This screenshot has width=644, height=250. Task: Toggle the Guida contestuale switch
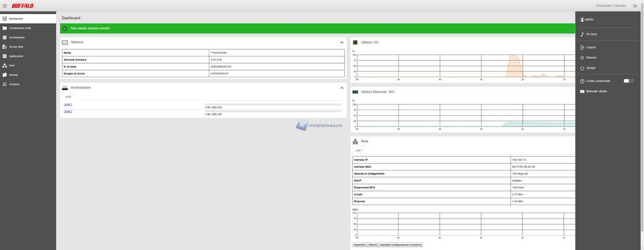coord(629,81)
